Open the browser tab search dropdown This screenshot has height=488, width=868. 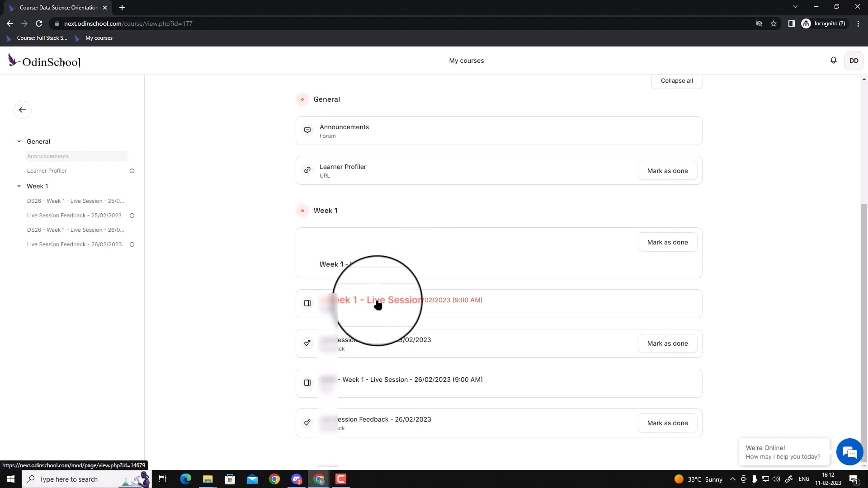click(795, 6)
